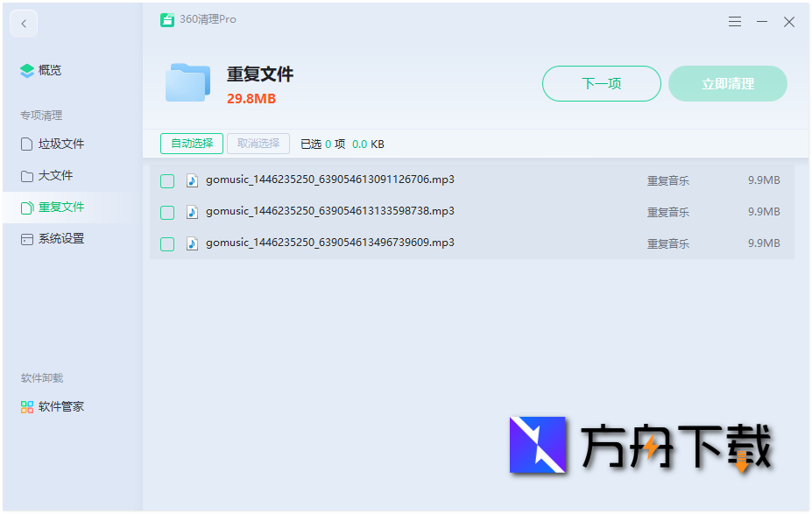Click the 系统设置 system settings icon
This screenshot has width=812, height=514.
tap(26, 238)
